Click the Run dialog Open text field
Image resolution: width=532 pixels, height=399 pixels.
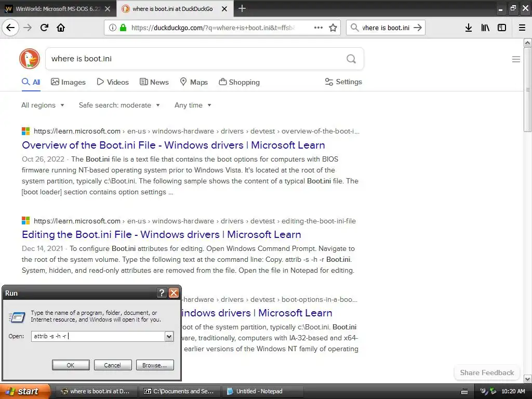coord(98,336)
